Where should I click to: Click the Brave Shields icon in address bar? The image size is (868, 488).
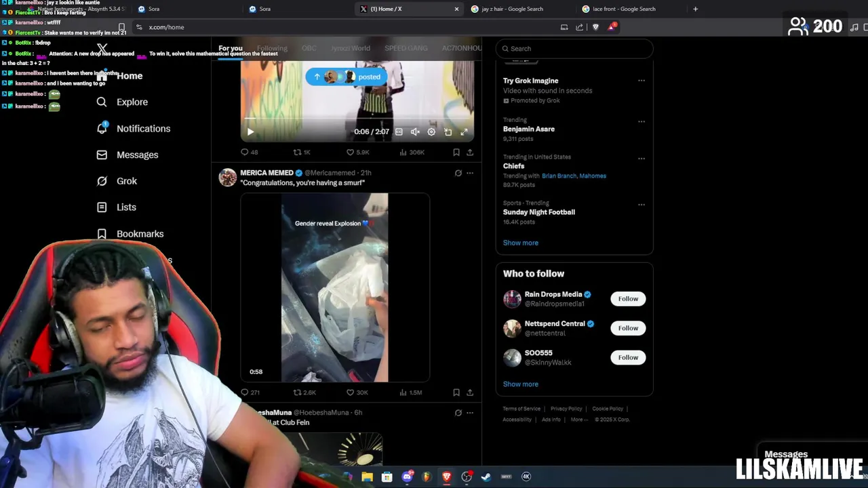coord(595,27)
